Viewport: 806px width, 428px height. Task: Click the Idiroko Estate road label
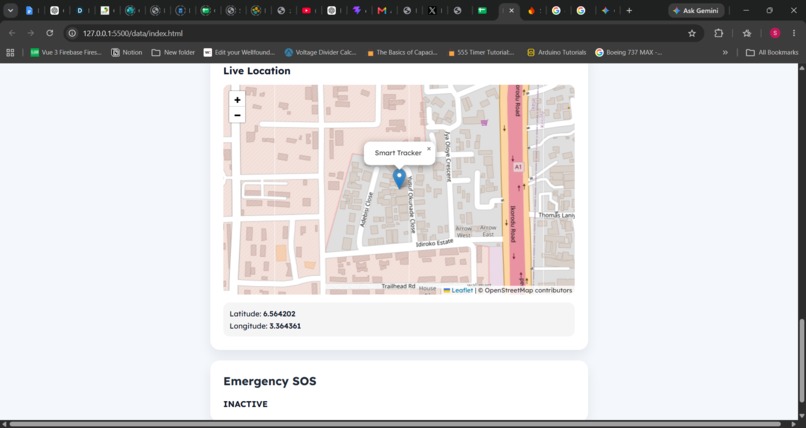434,243
